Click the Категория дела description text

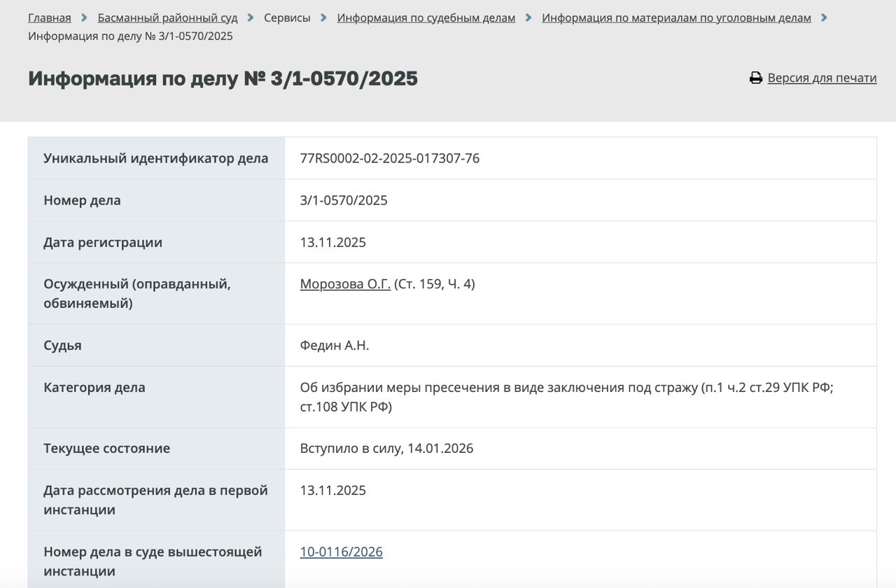click(x=566, y=396)
